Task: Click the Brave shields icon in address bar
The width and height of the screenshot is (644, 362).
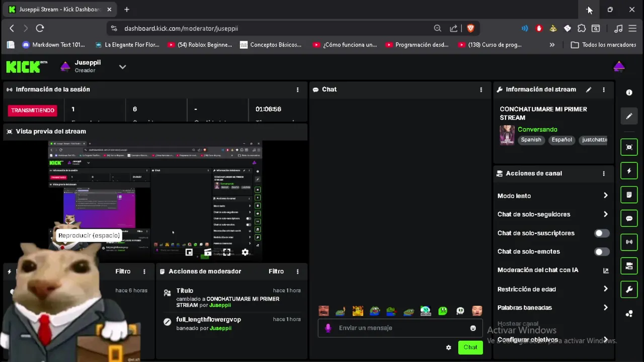Action: click(x=470, y=29)
